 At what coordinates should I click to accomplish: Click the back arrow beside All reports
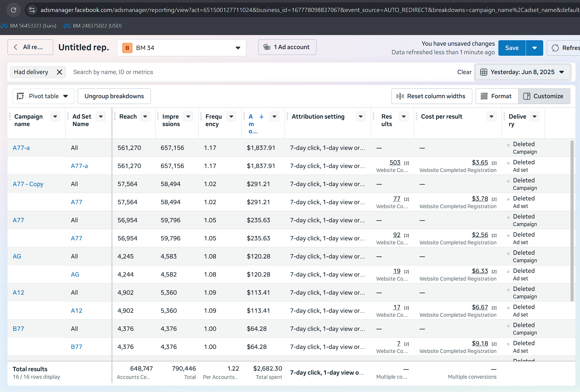click(x=16, y=47)
